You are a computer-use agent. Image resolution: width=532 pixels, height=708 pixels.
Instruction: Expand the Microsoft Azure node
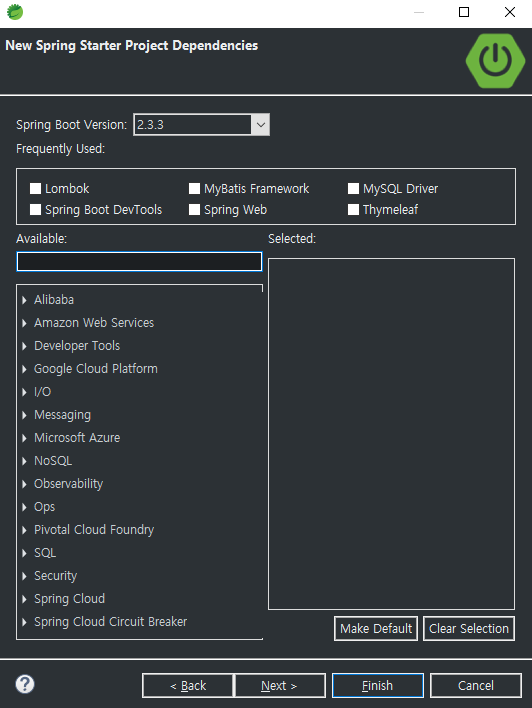pyautogui.click(x=24, y=438)
